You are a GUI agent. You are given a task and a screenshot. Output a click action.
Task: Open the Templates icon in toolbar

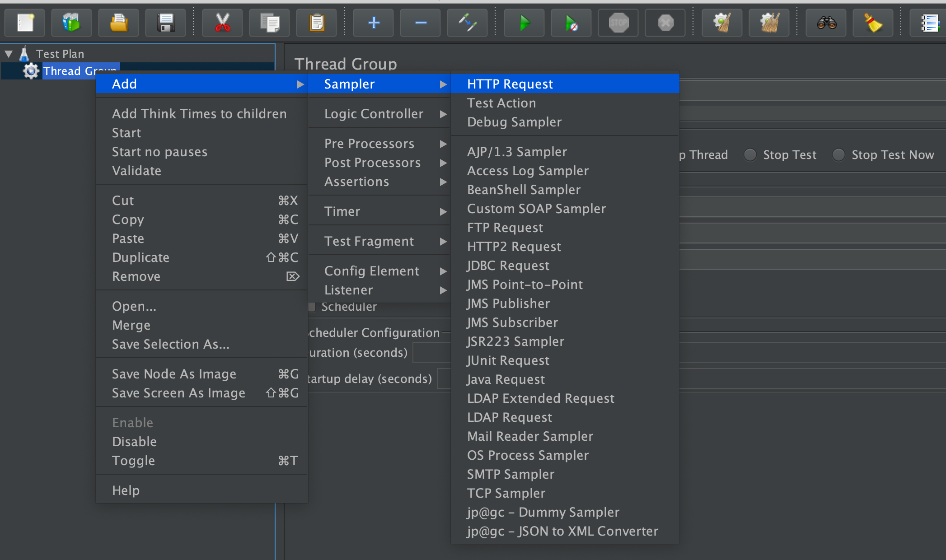click(x=72, y=23)
